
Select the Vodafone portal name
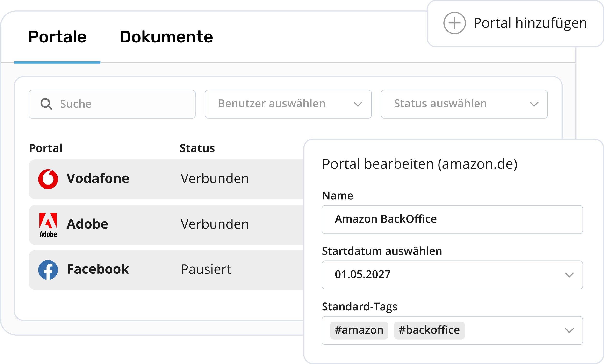click(x=98, y=178)
